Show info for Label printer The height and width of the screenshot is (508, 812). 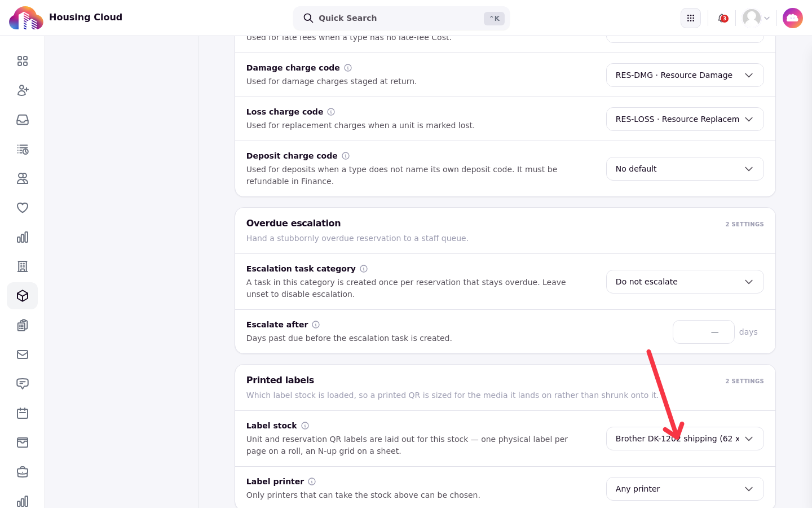tap(312, 481)
